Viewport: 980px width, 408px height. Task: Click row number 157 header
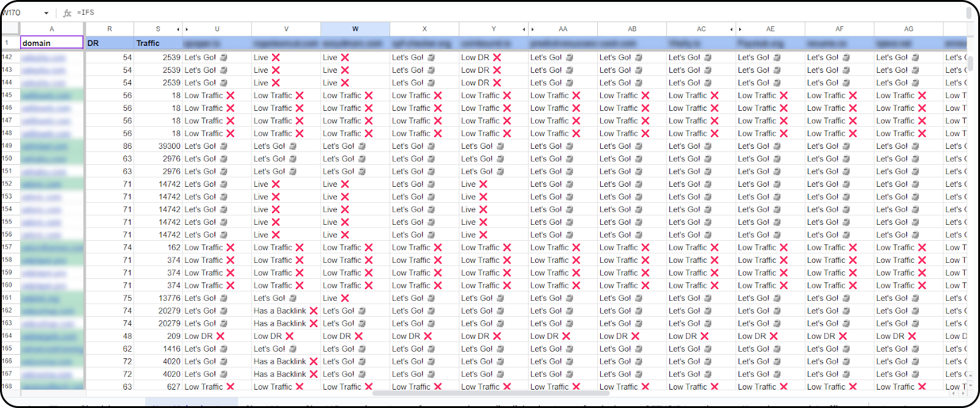[8, 247]
